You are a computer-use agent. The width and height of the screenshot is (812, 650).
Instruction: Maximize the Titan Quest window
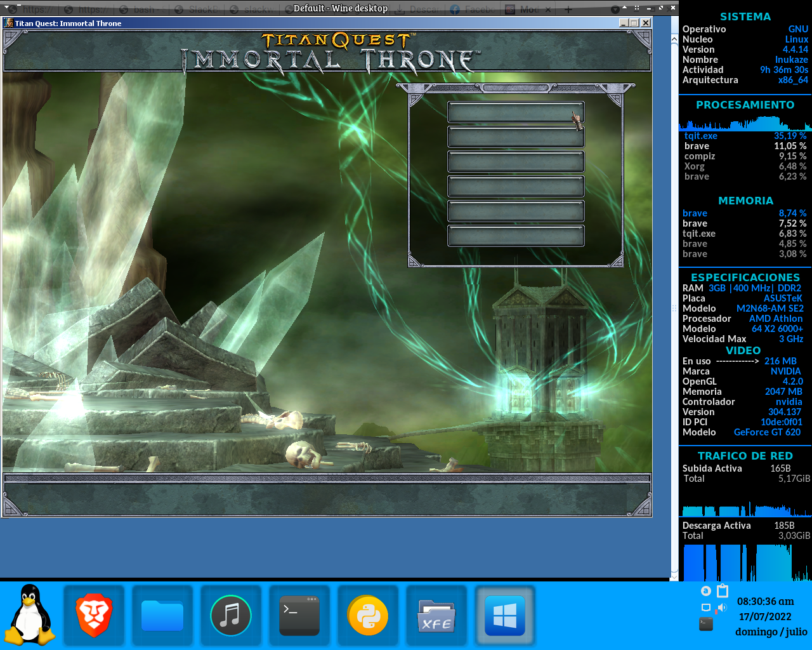(x=634, y=23)
